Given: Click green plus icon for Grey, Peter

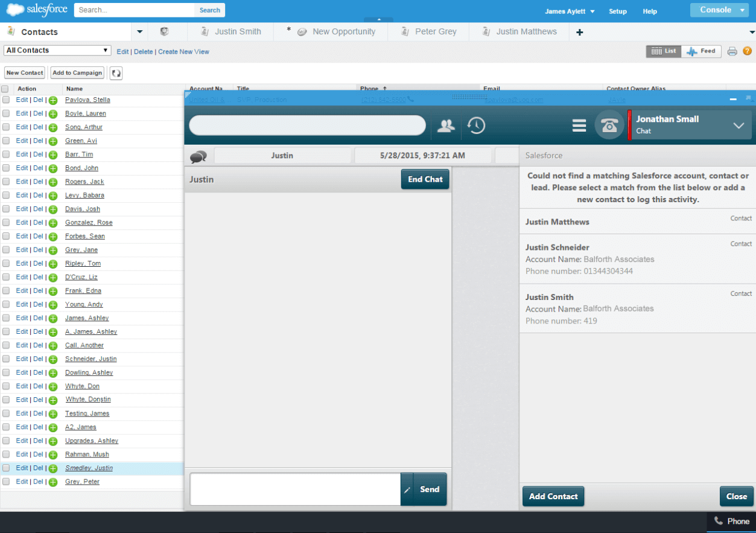Looking at the screenshot, I should [x=53, y=482].
